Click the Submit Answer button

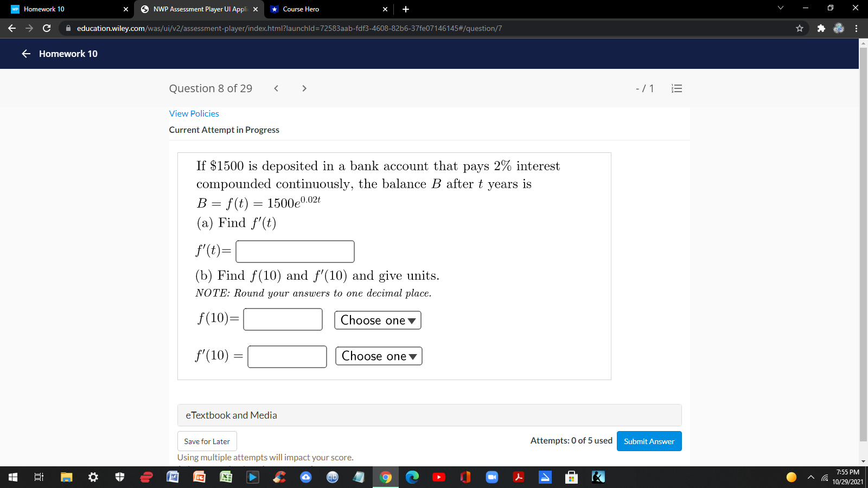point(649,441)
